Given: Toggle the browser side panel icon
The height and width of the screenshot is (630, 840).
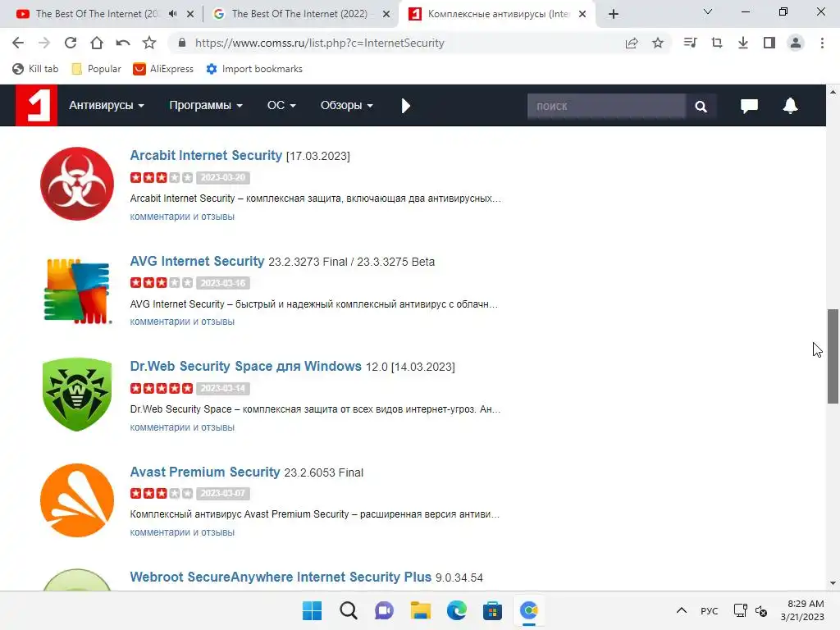Looking at the screenshot, I should 769,43.
